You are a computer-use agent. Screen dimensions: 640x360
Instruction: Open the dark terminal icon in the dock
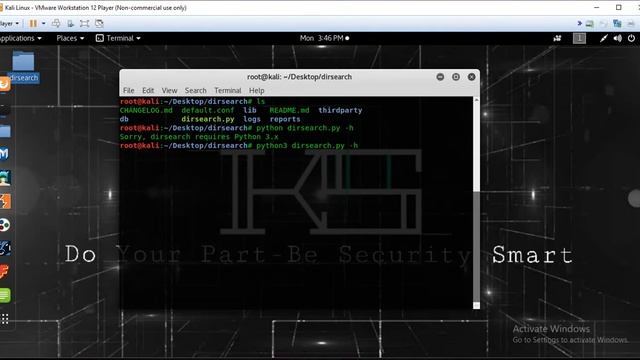4,109
